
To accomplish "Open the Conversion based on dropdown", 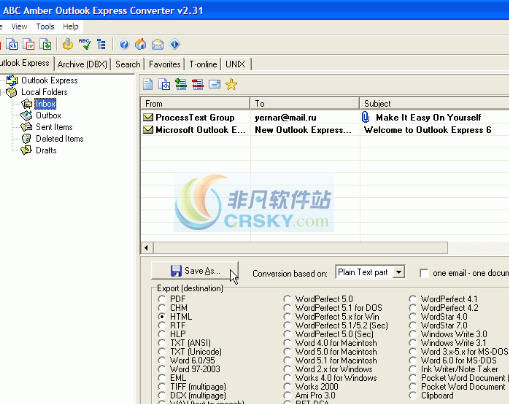I will point(399,272).
